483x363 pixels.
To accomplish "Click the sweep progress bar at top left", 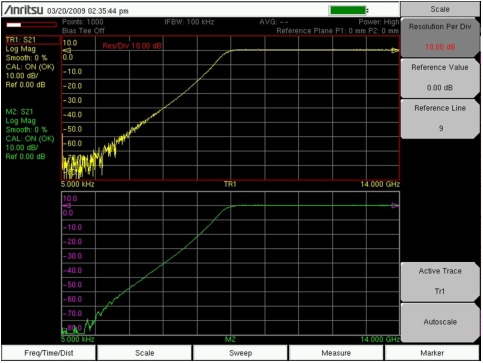I will point(31,25).
